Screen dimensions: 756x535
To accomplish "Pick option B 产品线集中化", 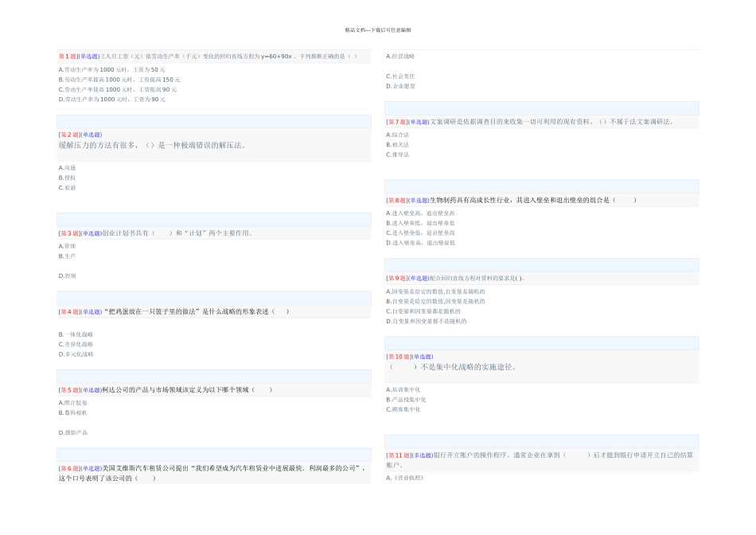I will pyautogui.click(x=406, y=400).
